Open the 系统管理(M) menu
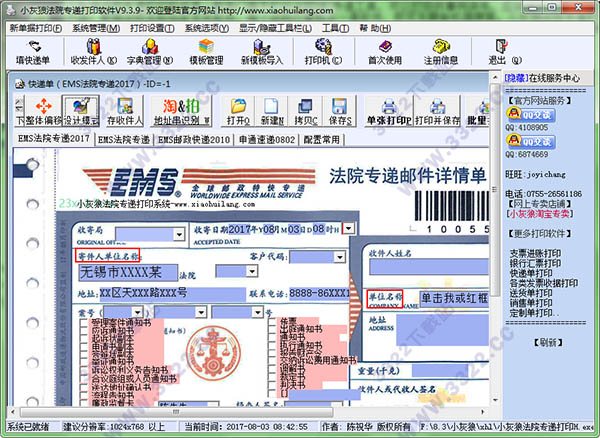 click(x=96, y=28)
